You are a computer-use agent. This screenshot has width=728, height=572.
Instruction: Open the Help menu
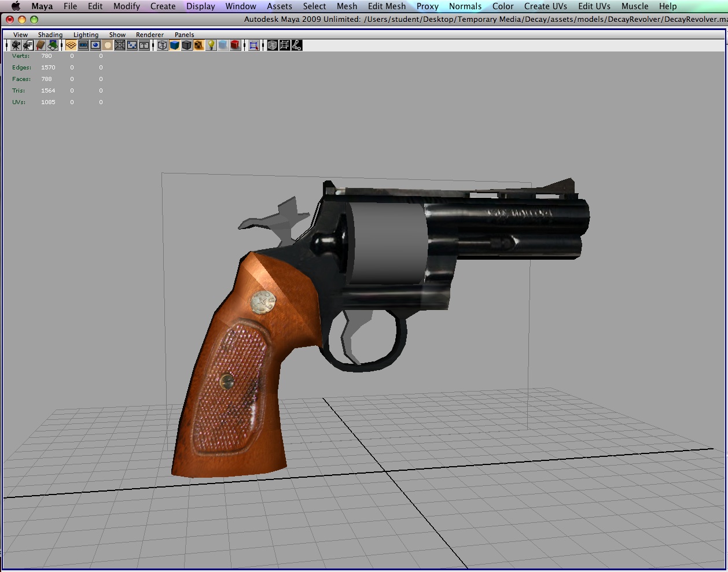coord(668,6)
